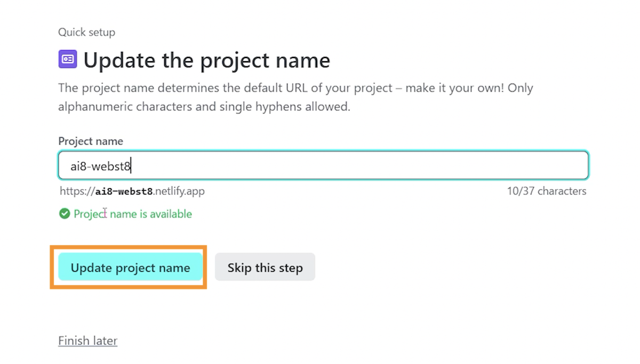640x364 pixels.
Task: Open the Finish later link
Action: pyautogui.click(x=87, y=341)
